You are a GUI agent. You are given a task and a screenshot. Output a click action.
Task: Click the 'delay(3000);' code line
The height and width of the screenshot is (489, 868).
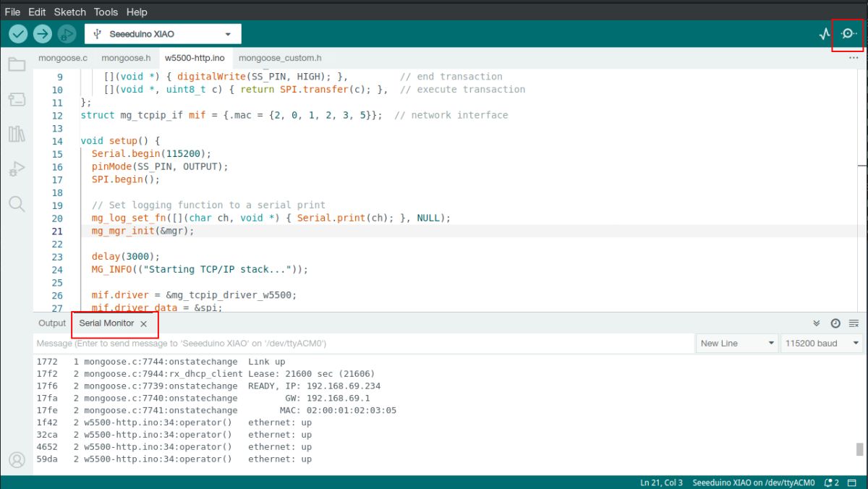pyautogui.click(x=126, y=257)
